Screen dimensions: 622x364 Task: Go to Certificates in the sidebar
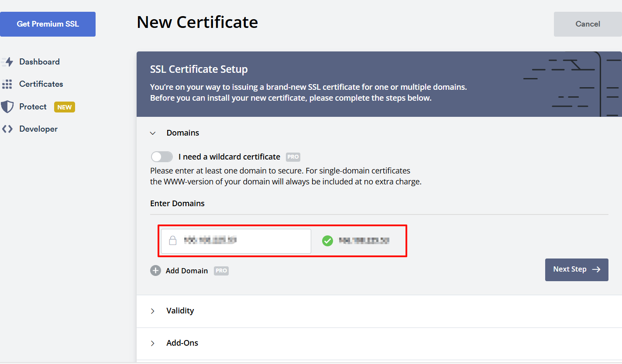(x=41, y=84)
